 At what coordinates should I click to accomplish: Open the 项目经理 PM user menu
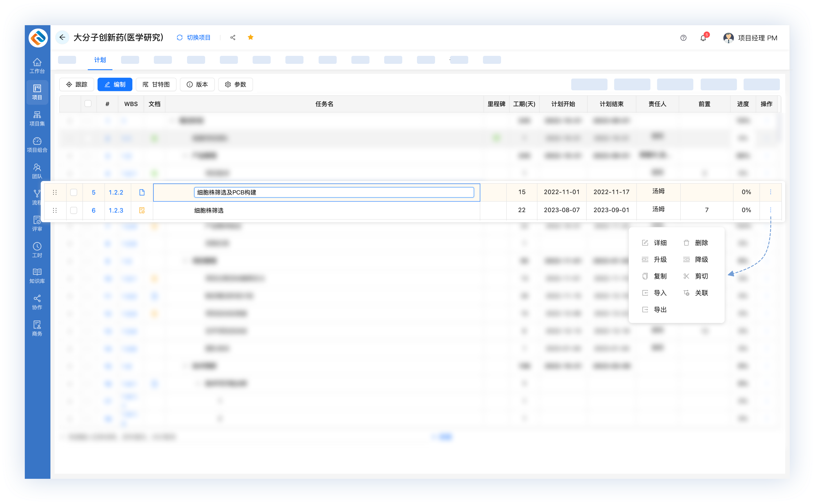(x=750, y=38)
